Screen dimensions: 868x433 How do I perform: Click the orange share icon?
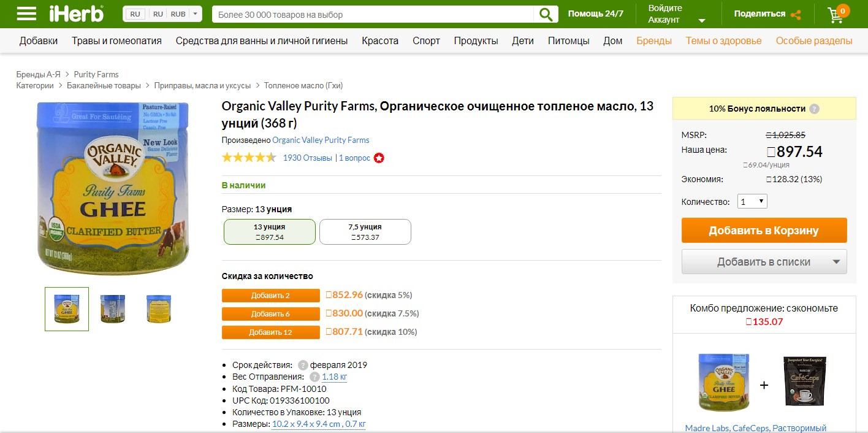pyautogui.click(x=796, y=15)
